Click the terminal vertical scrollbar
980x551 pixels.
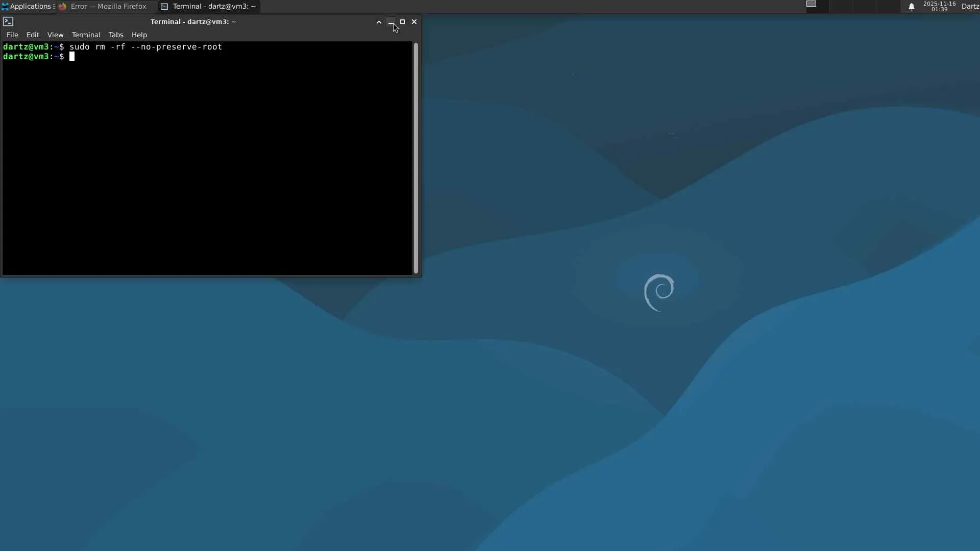416,158
